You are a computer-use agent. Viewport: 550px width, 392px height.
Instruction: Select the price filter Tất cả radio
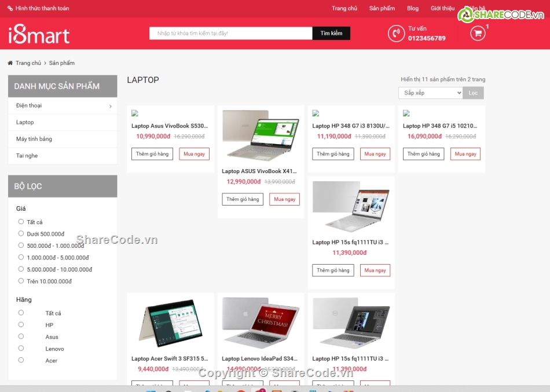click(21, 222)
